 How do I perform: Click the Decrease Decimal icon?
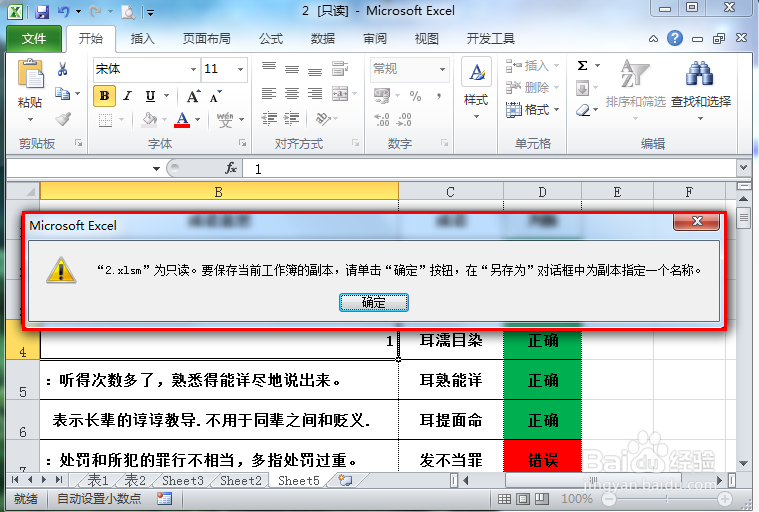click(404, 120)
